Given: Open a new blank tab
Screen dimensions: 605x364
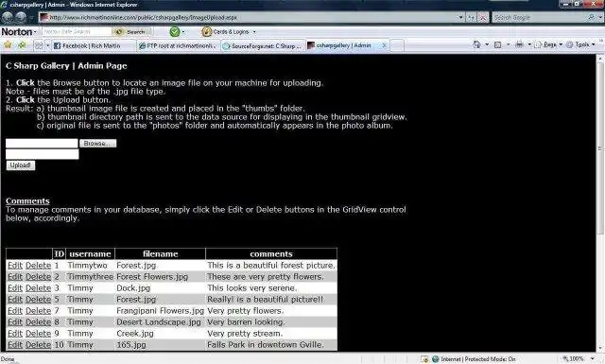Looking at the screenshot, I should tap(397, 46).
